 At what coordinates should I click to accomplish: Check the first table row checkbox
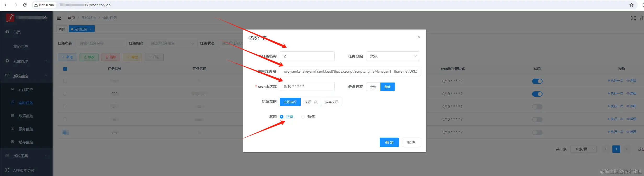(65, 81)
